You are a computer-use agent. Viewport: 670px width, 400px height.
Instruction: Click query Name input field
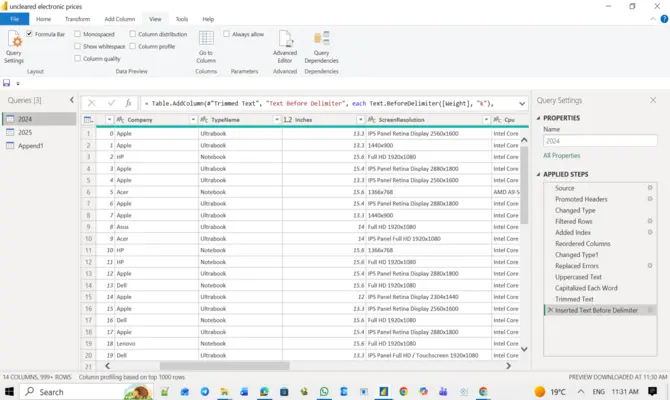pyautogui.click(x=600, y=141)
